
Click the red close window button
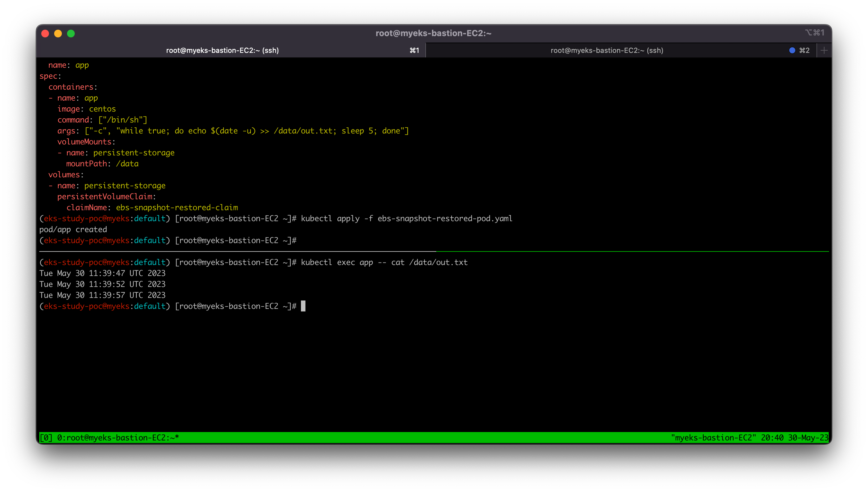(x=45, y=34)
